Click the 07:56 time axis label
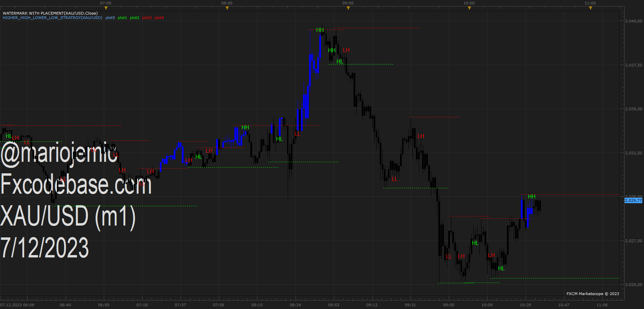This screenshot has width=644, height=309. (219, 305)
